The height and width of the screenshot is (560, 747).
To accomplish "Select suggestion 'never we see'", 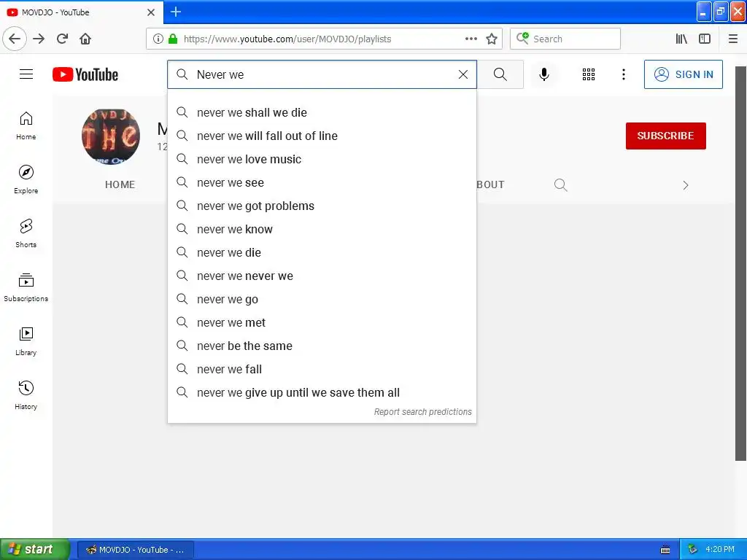I will click(322, 182).
